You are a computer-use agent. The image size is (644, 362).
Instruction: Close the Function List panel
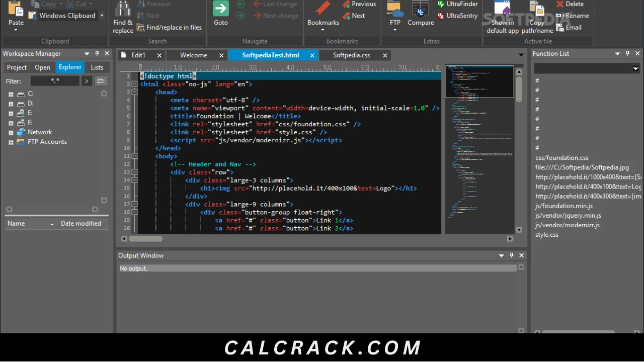click(x=637, y=53)
